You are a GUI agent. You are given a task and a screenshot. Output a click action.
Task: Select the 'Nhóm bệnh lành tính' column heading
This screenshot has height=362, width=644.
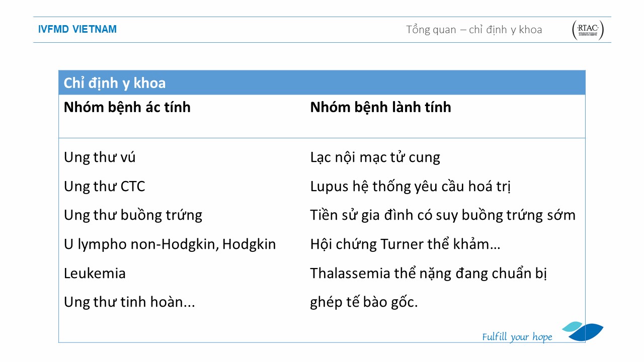click(380, 107)
